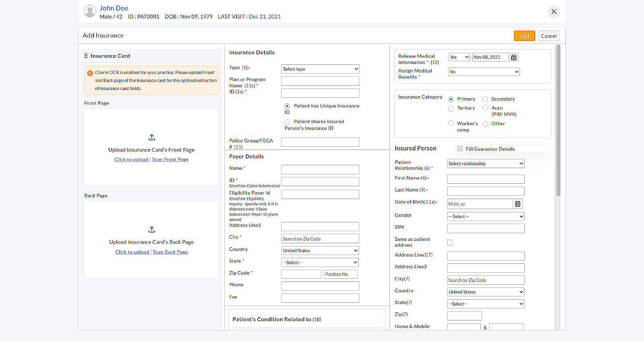Open the Date of Birth calendar picker
The width and height of the screenshot is (644, 341).
click(518, 204)
